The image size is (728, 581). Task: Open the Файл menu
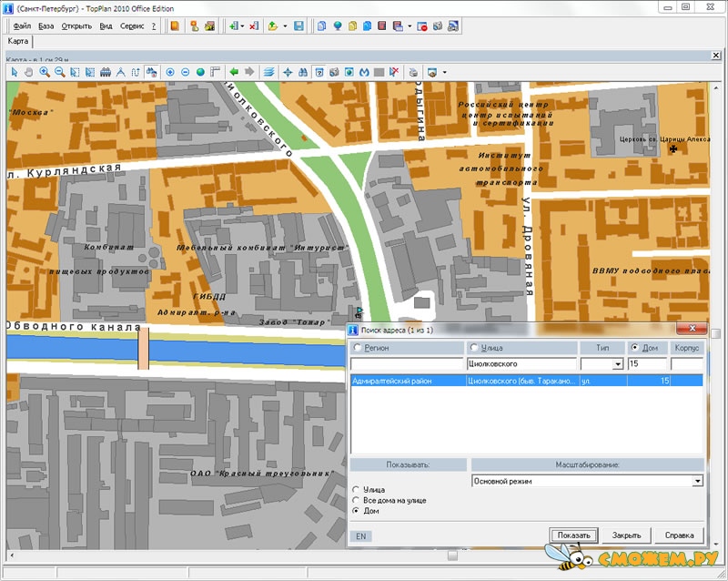22,26
